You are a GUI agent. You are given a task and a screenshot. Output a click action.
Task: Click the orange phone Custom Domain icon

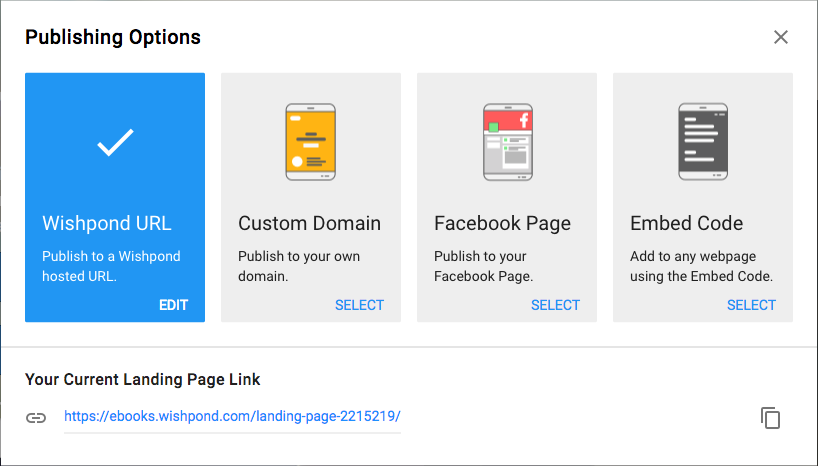(x=310, y=142)
